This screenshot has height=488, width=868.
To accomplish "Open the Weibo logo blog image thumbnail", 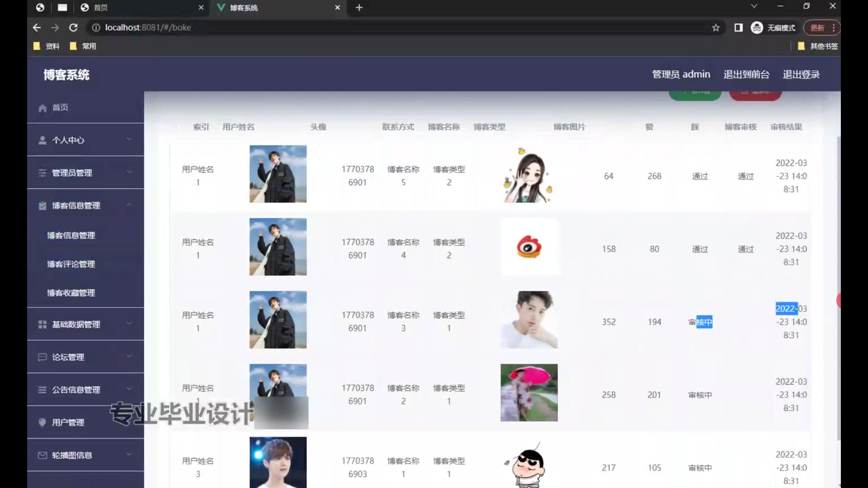I will (529, 247).
